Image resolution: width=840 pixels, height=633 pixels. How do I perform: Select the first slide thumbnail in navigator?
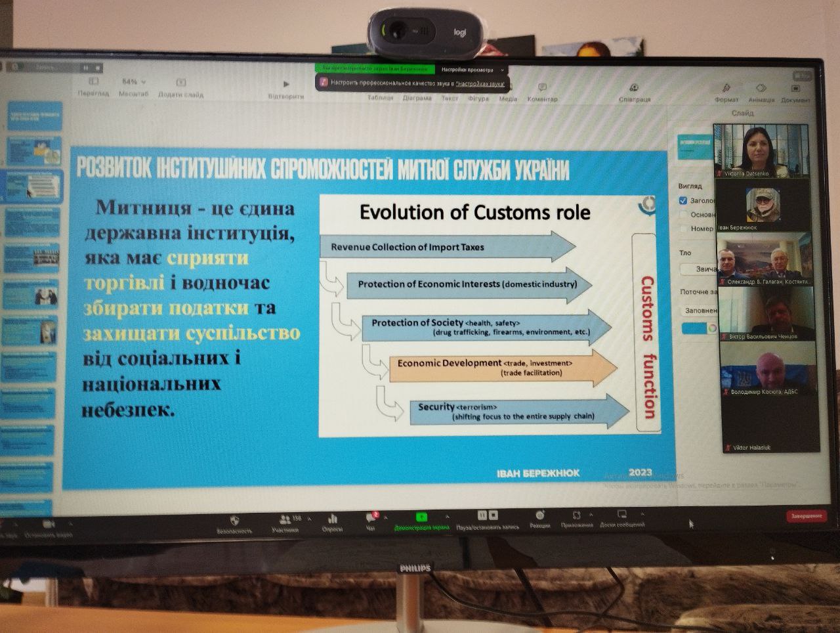(34, 117)
